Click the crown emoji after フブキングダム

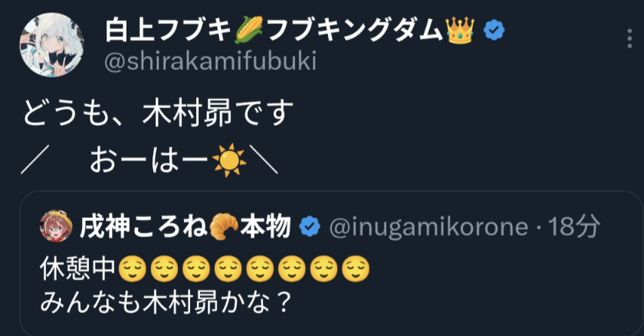[460, 30]
